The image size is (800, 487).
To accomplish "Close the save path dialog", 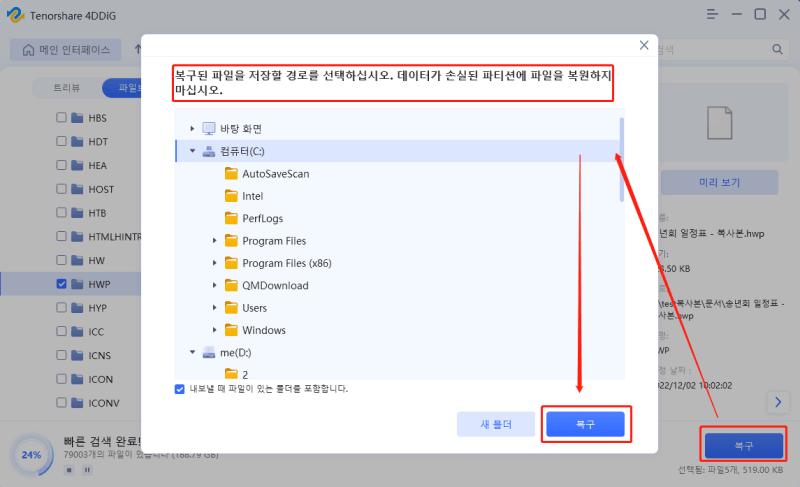I will pyautogui.click(x=644, y=45).
